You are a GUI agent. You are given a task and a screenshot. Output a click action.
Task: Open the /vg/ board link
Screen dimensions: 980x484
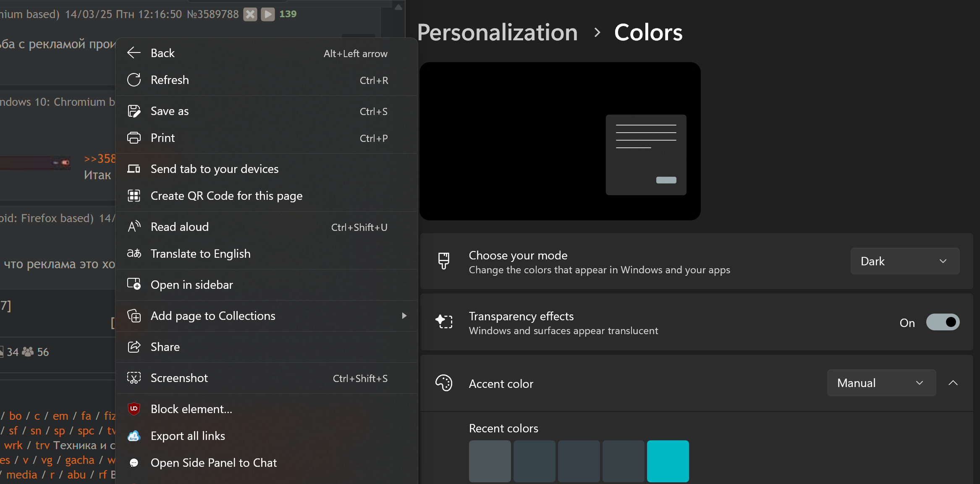tap(47, 460)
